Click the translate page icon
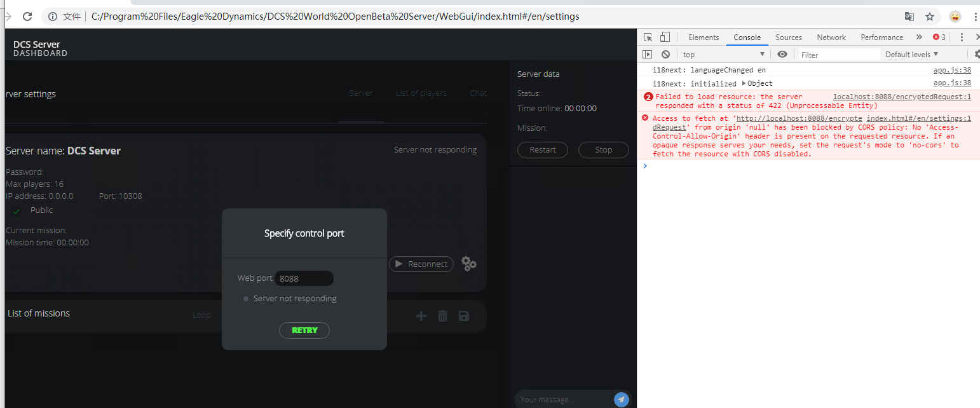 (909, 17)
